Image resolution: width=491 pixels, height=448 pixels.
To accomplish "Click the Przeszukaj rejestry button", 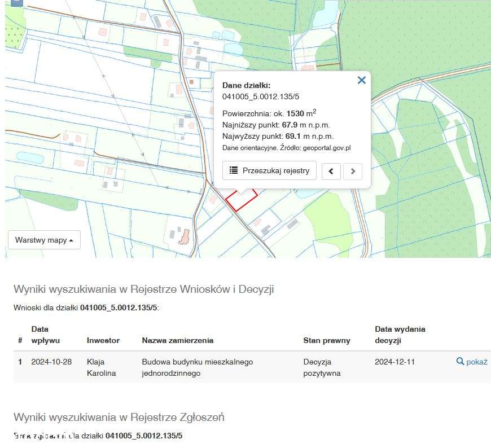I will (x=269, y=170).
